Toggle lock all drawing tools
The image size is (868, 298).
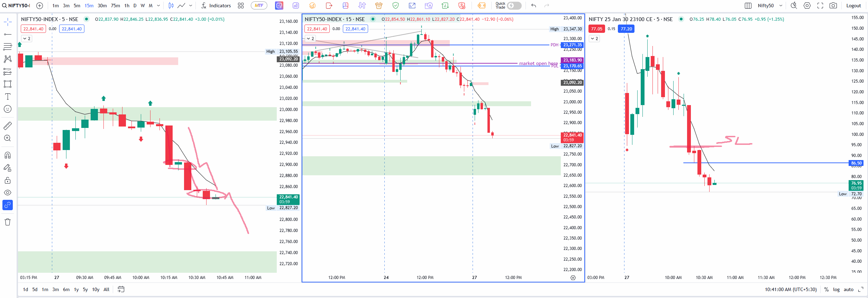pos(8,180)
